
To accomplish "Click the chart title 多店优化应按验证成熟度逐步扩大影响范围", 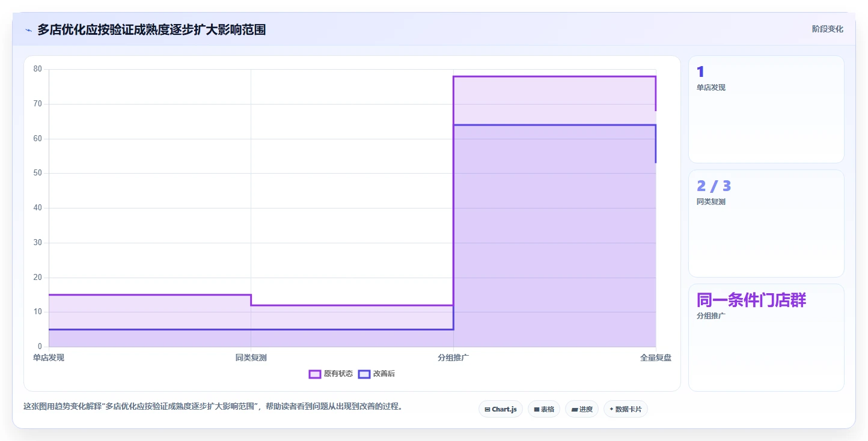I will pos(151,29).
